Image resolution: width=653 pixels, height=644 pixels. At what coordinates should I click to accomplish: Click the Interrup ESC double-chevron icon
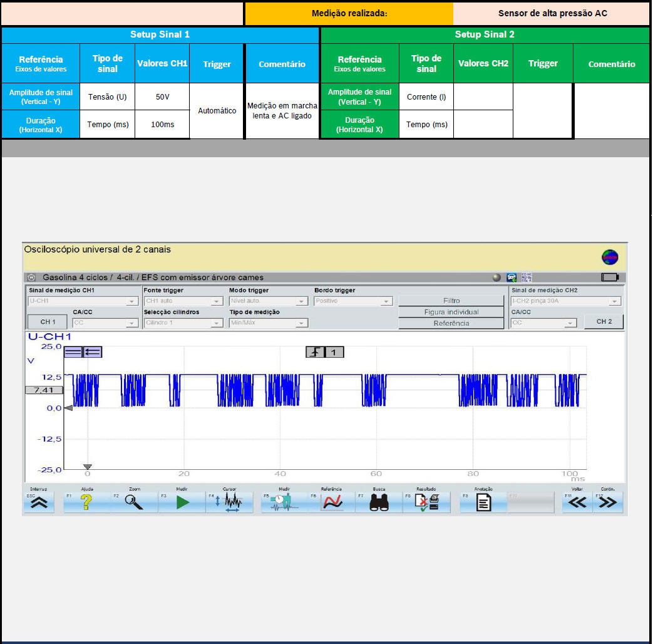[39, 502]
